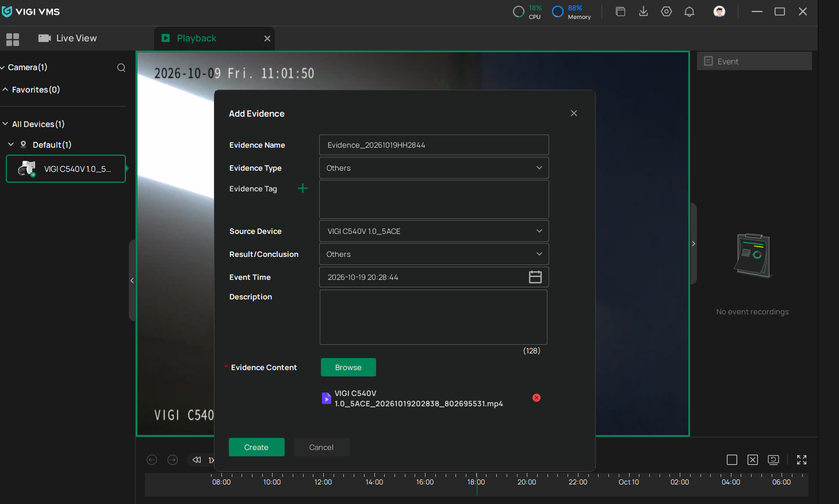This screenshot has height=504, width=839.
Task: Click the close-window X box icon in playback bar
Action: coord(753,460)
